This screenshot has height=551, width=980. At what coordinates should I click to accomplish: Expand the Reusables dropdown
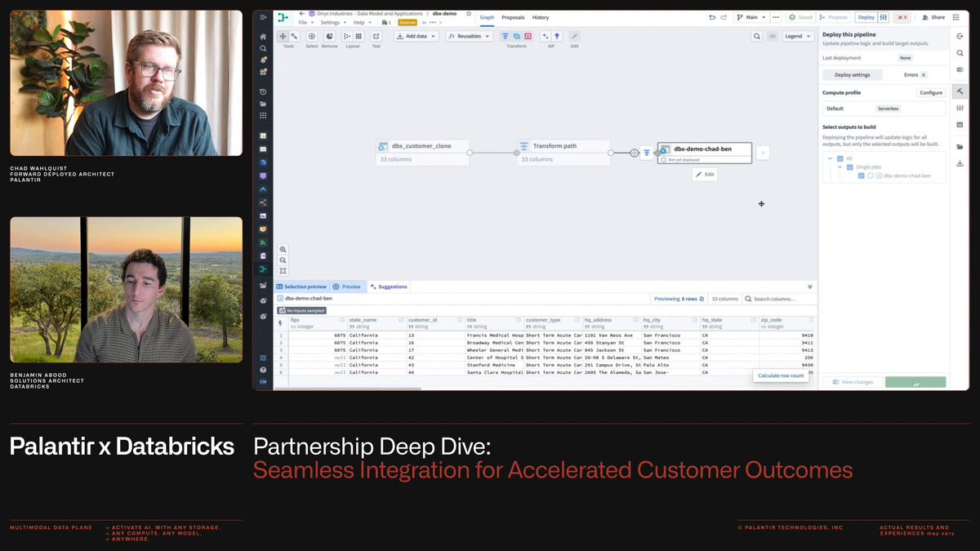(469, 36)
